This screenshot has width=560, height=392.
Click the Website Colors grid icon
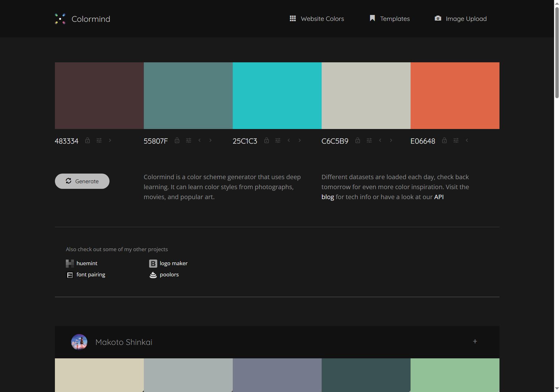pos(293,18)
